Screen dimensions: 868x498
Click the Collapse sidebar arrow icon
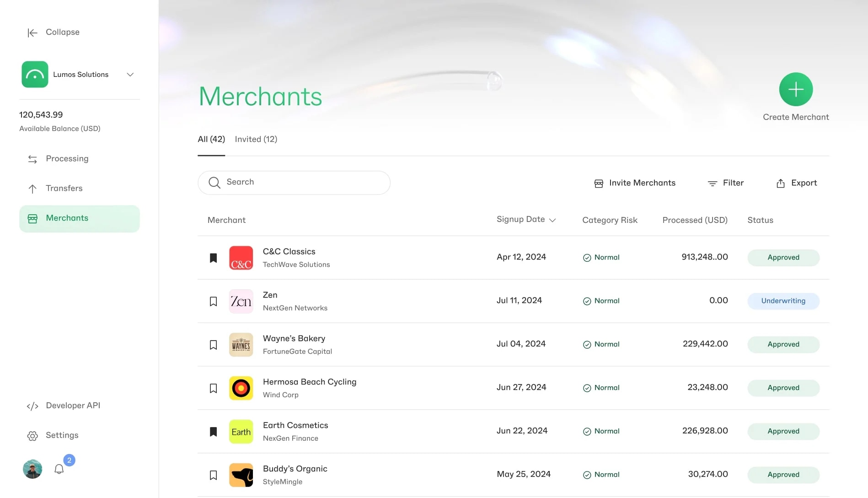pyautogui.click(x=32, y=32)
